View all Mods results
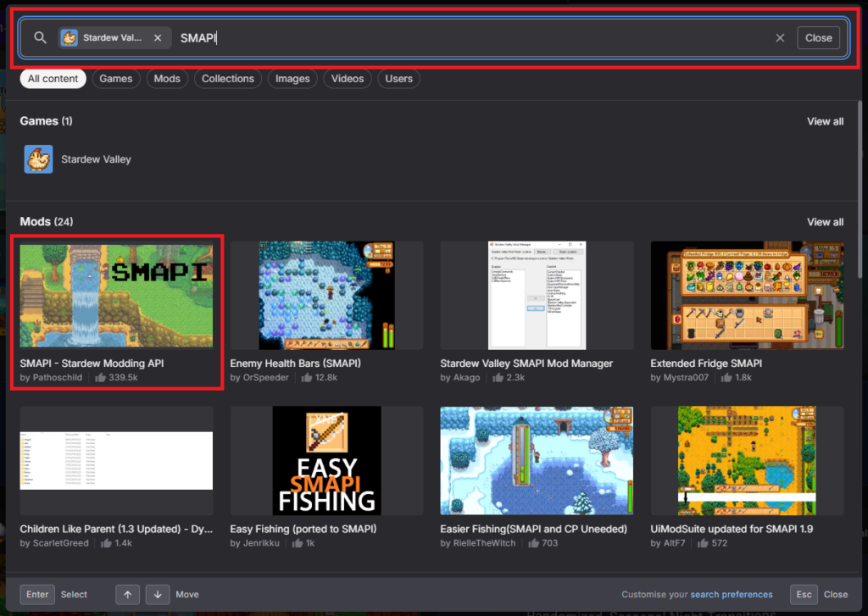 coord(825,222)
